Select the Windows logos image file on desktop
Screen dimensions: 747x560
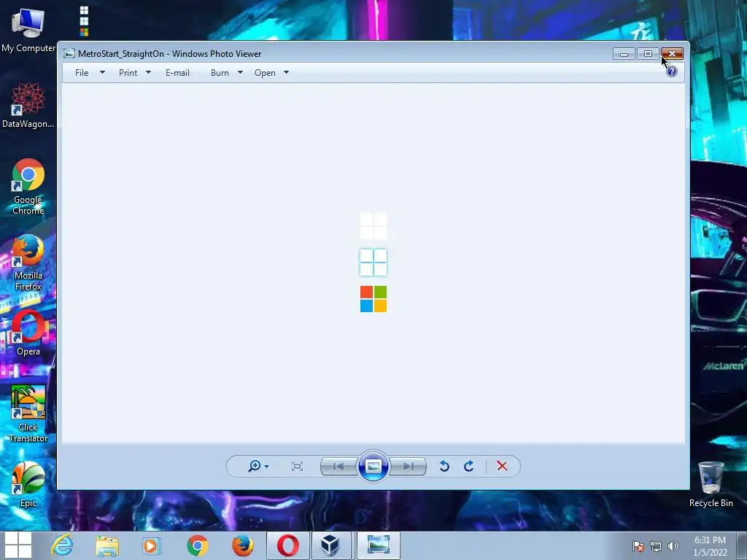click(85, 21)
